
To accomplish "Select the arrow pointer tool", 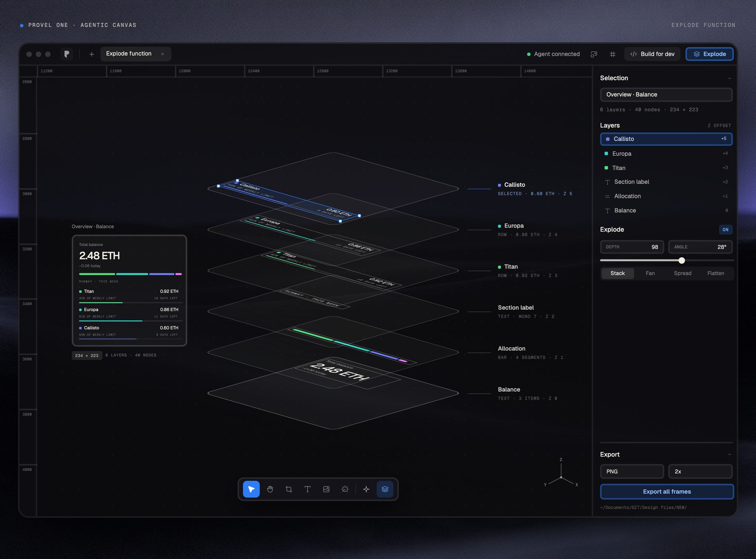I will point(251,489).
